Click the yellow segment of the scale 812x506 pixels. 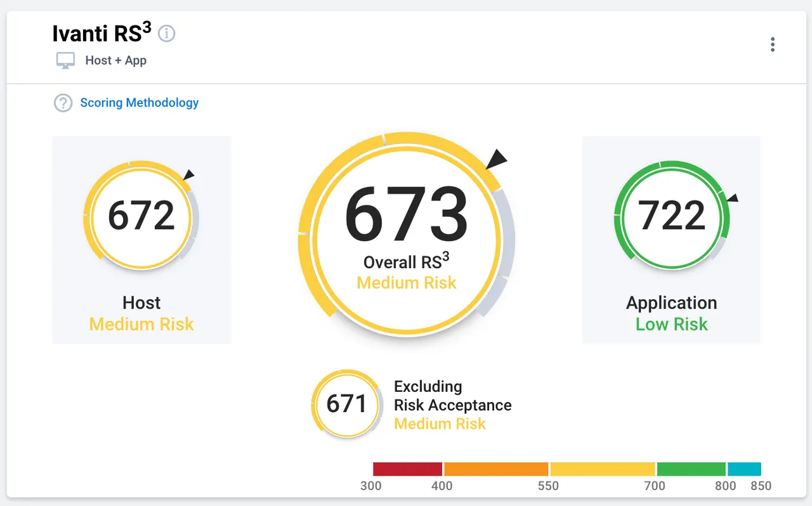(x=603, y=469)
